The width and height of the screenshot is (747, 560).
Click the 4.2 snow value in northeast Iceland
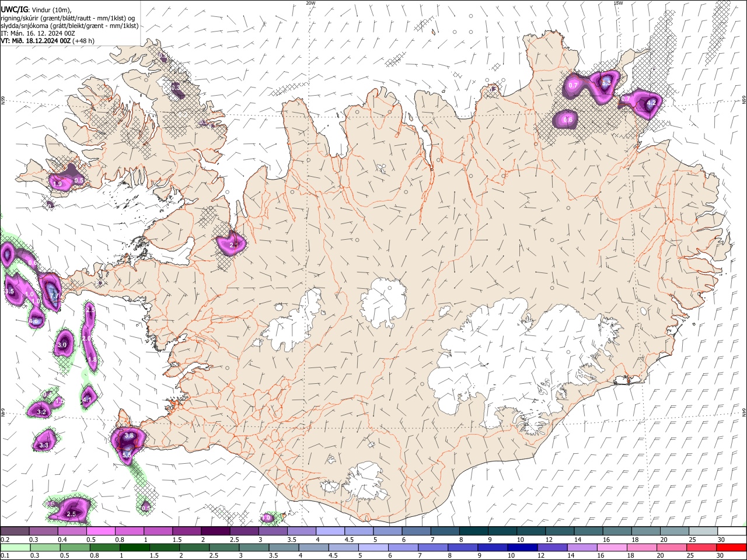652,103
